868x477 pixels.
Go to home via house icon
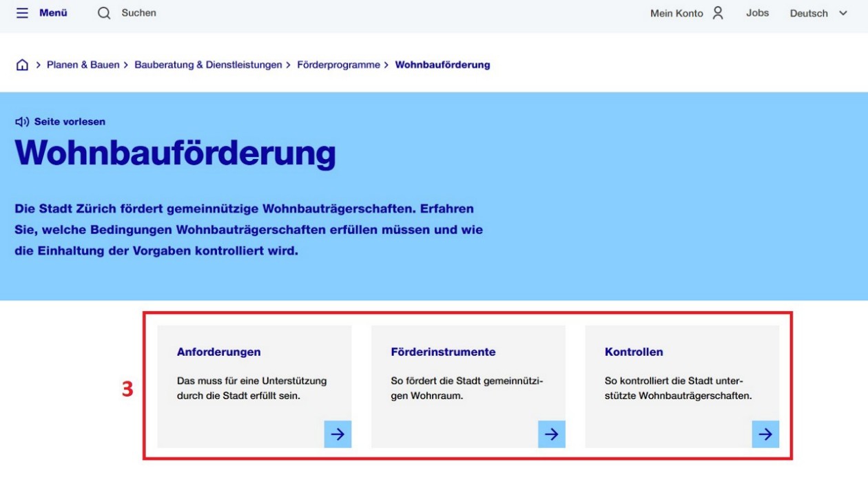[23, 65]
